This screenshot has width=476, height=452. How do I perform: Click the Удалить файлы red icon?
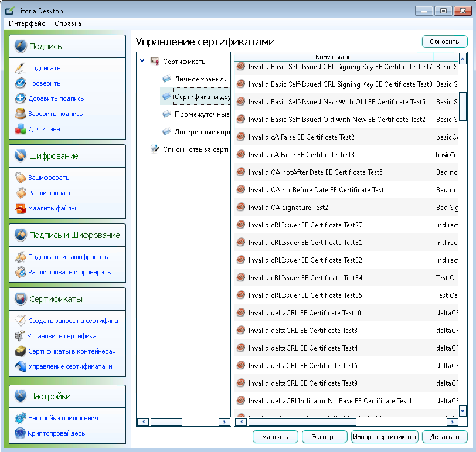pyautogui.click(x=21, y=208)
